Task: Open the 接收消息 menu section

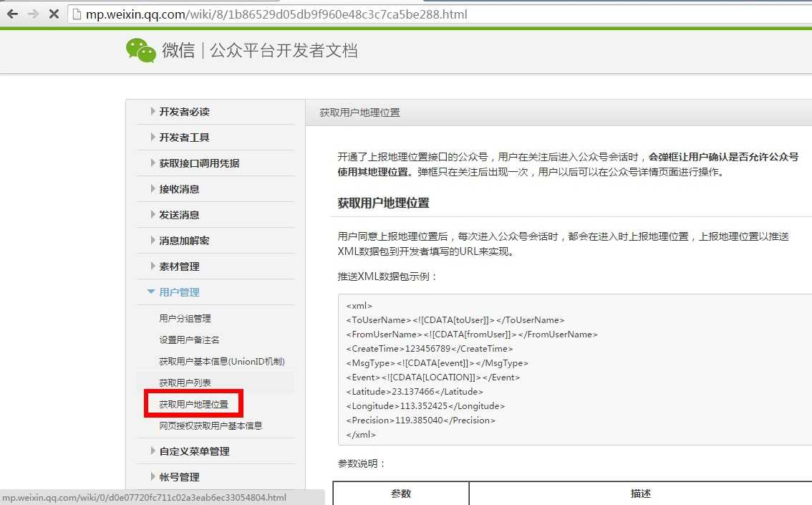Action: click(x=179, y=189)
